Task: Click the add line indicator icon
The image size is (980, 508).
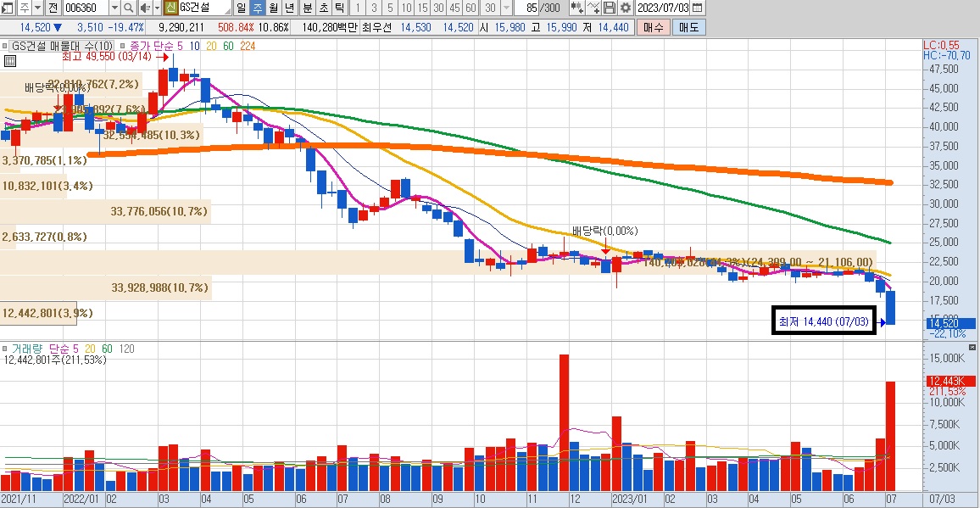Action: point(593,8)
